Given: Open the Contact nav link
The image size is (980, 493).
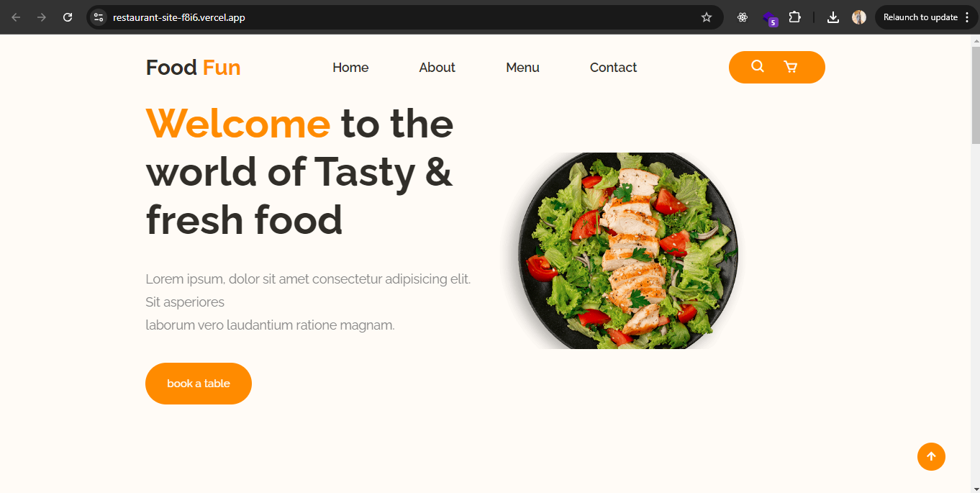Looking at the screenshot, I should coord(613,68).
